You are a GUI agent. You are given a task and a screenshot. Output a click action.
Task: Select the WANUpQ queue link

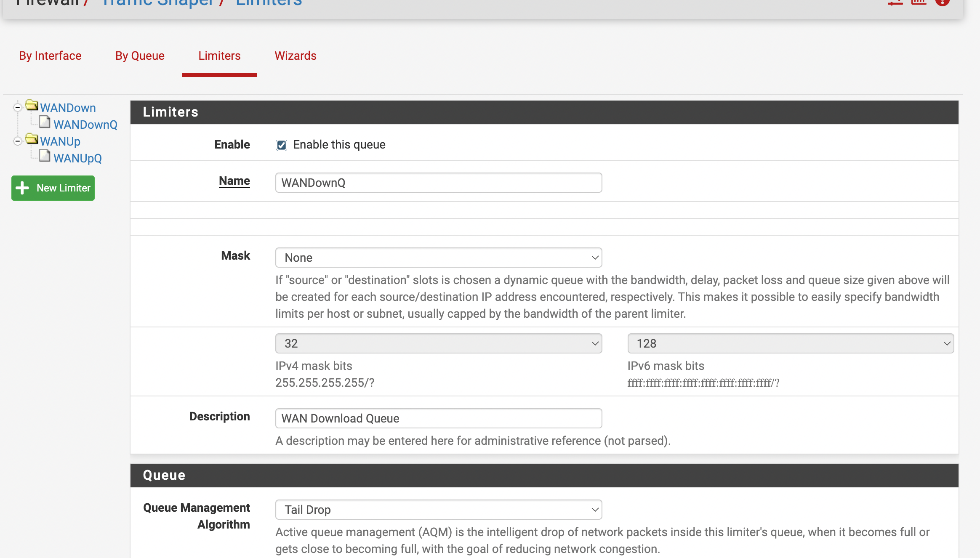click(x=78, y=159)
